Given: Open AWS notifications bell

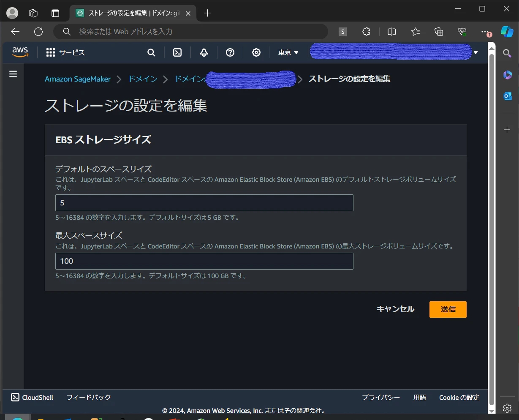Looking at the screenshot, I should coord(204,52).
